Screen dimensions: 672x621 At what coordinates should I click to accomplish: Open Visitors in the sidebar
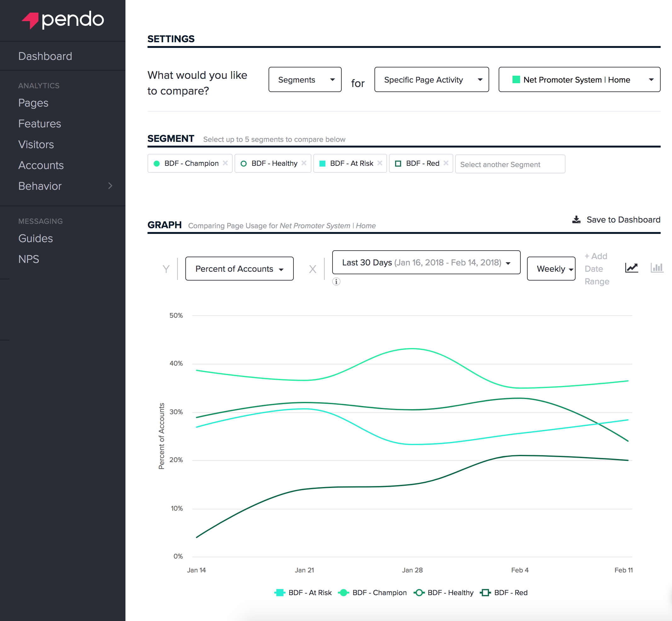pos(36,144)
